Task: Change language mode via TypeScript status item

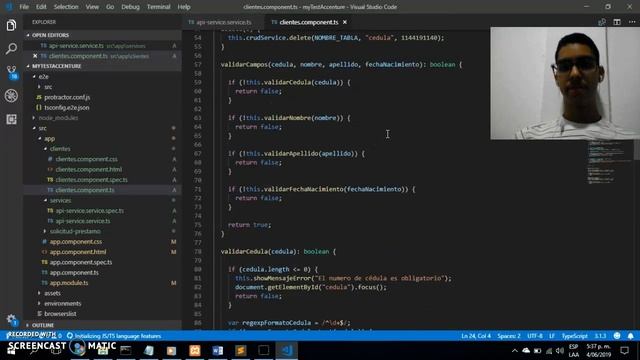Action: [x=574, y=336]
